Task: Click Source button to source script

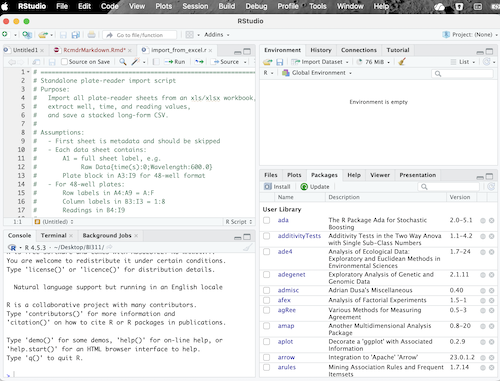Action: click(x=226, y=62)
